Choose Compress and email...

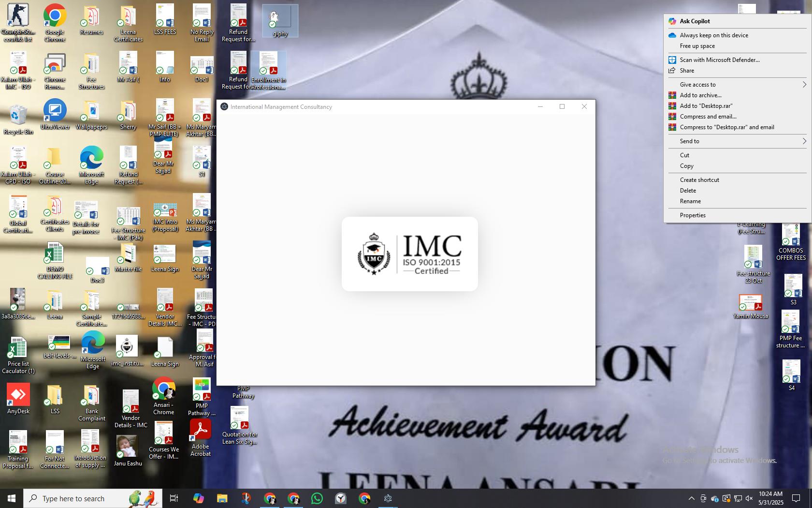[738, 117]
